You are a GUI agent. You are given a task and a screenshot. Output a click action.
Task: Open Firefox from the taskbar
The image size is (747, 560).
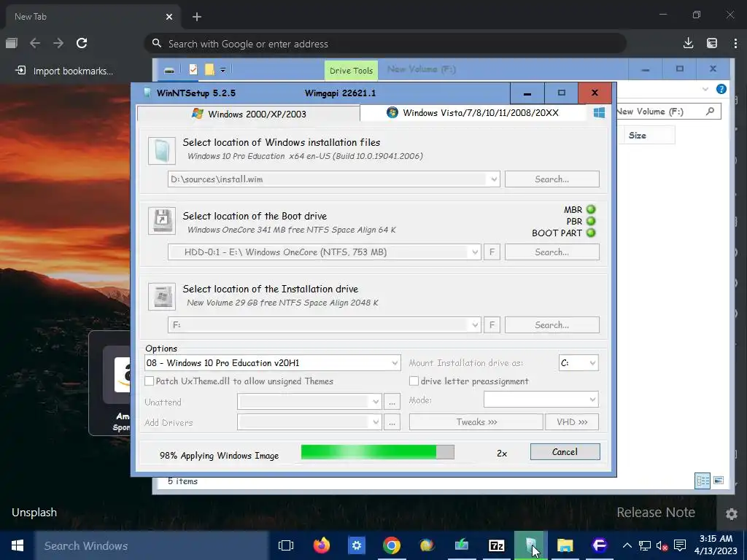[x=322, y=545]
